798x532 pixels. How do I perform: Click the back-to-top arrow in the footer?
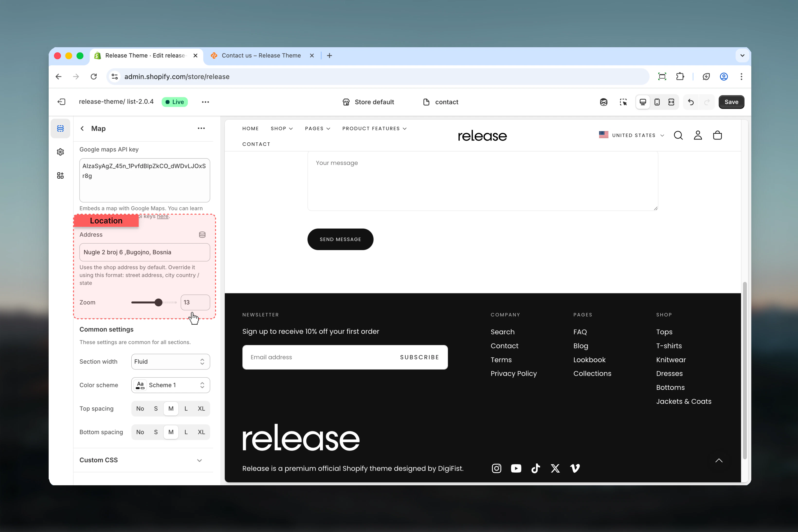tap(719, 460)
